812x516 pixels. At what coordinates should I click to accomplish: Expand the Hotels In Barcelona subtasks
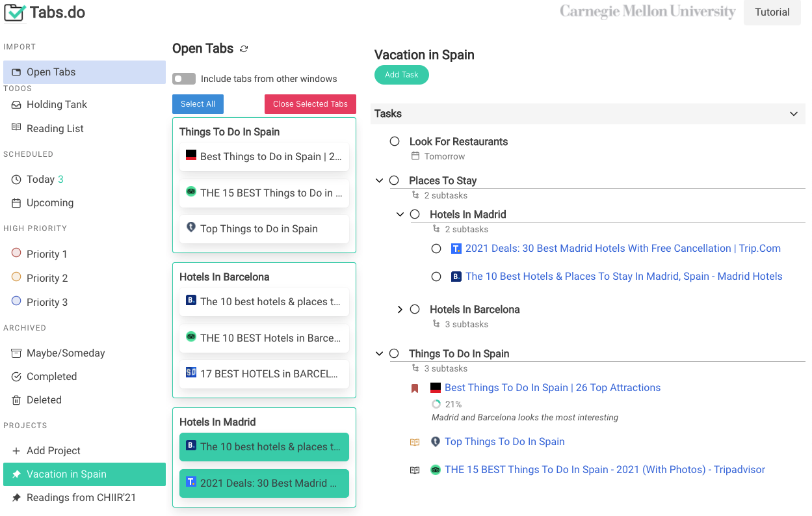(x=399, y=309)
